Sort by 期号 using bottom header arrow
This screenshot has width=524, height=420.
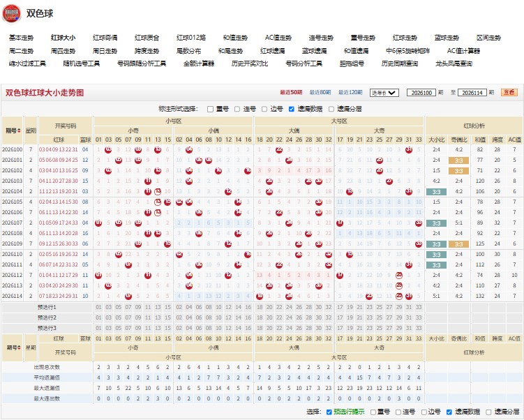coord(19,348)
